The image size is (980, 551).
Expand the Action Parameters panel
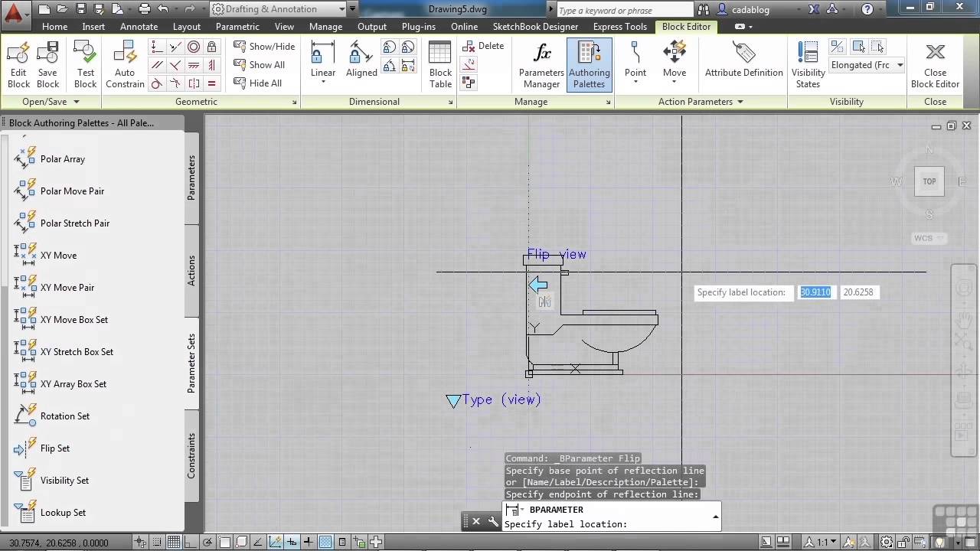(x=701, y=102)
